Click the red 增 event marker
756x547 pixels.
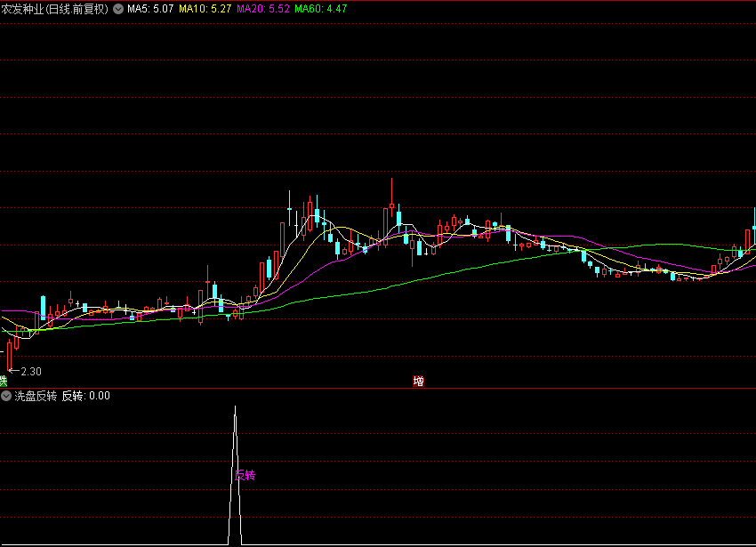419,382
